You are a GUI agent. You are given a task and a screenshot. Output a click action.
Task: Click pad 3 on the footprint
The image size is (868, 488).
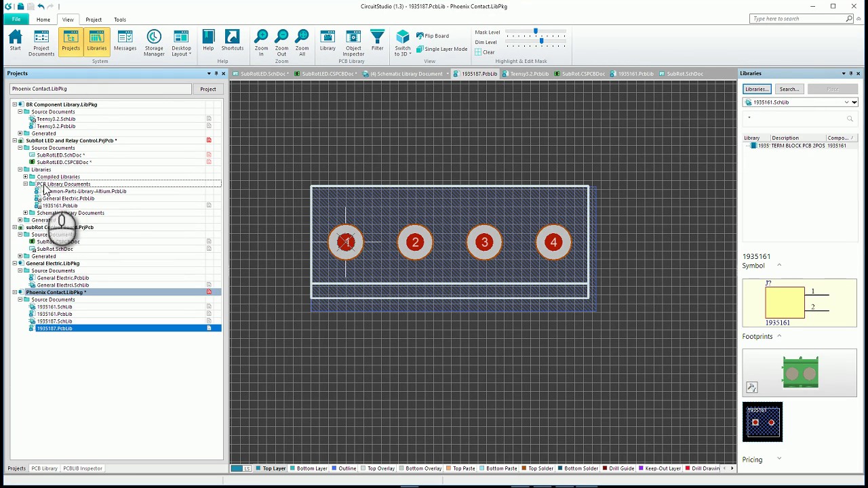point(484,242)
